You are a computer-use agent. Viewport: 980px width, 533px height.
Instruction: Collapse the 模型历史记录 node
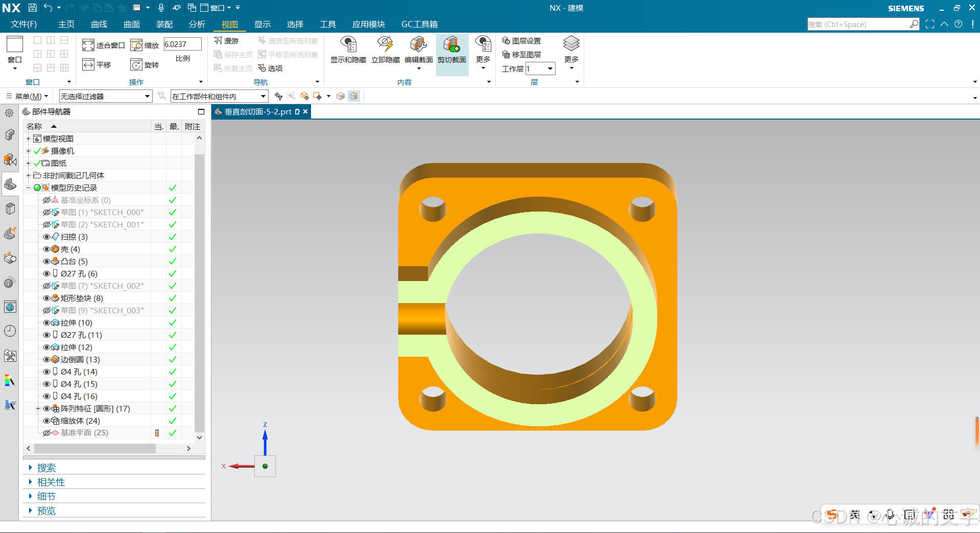(29, 188)
